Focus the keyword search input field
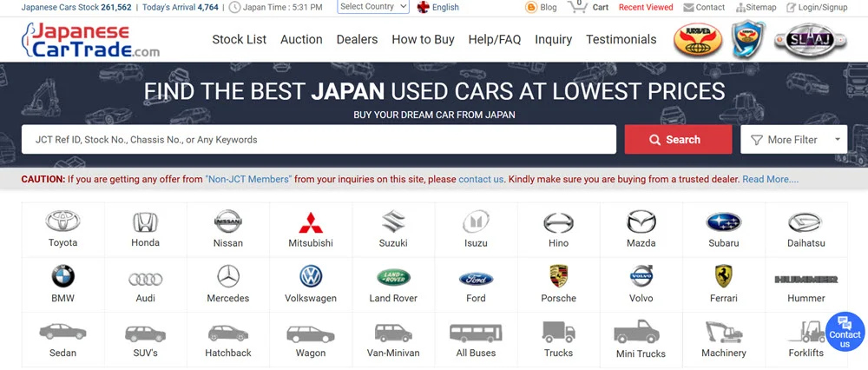The height and width of the screenshot is (370, 868). [x=319, y=140]
